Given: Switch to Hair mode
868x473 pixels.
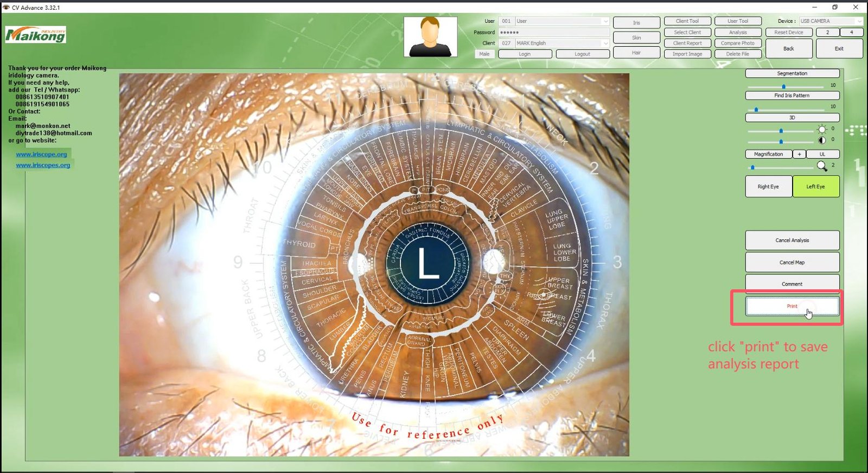Looking at the screenshot, I should pyautogui.click(x=636, y=53).
